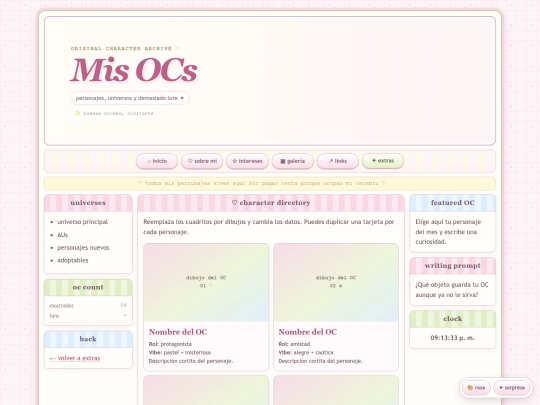Click 'Nombre del OC' title of amistad card
This screenshot has width=540, height=405.
(x=308, y=332)
